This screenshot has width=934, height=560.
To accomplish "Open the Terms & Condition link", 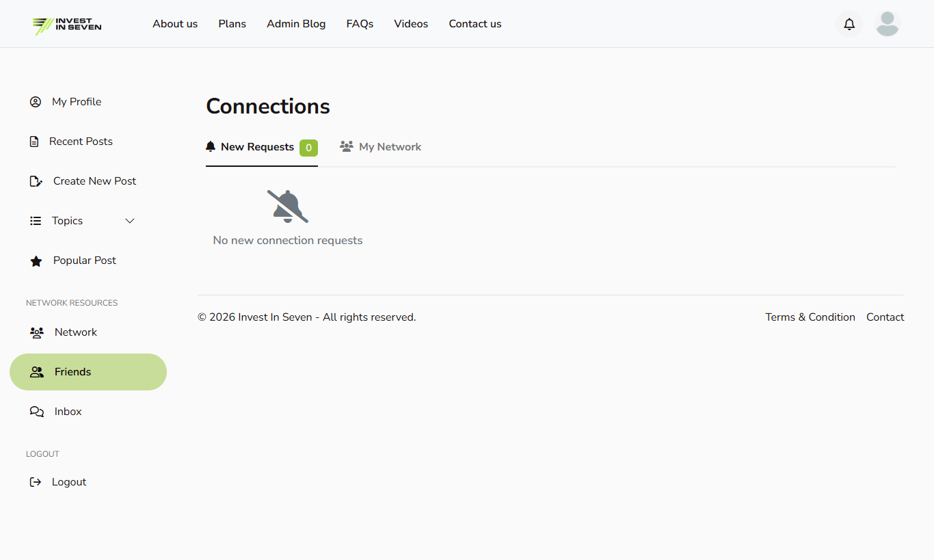I will click(x=810, y=317).
